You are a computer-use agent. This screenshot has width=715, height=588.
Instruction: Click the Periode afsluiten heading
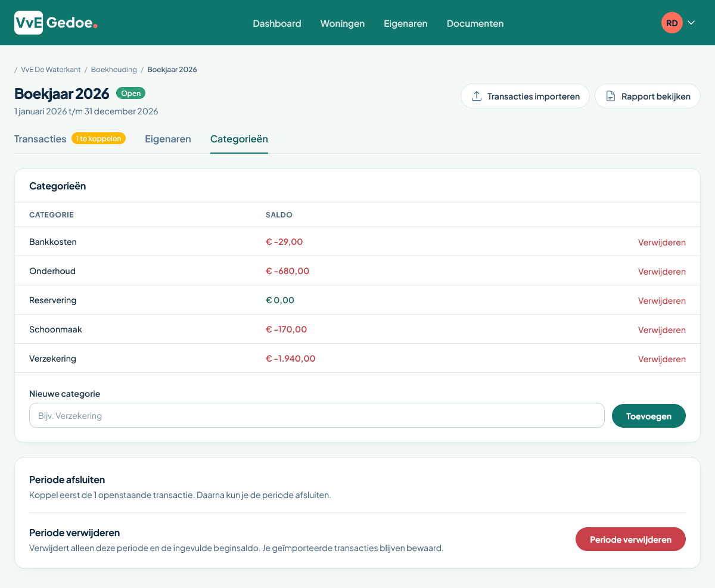tap(67, 480)
